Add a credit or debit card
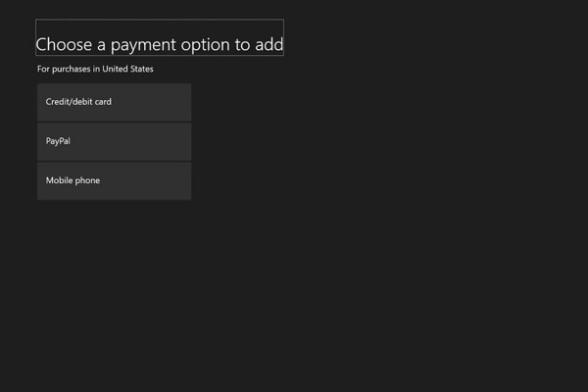 click(x=114, y=102)
